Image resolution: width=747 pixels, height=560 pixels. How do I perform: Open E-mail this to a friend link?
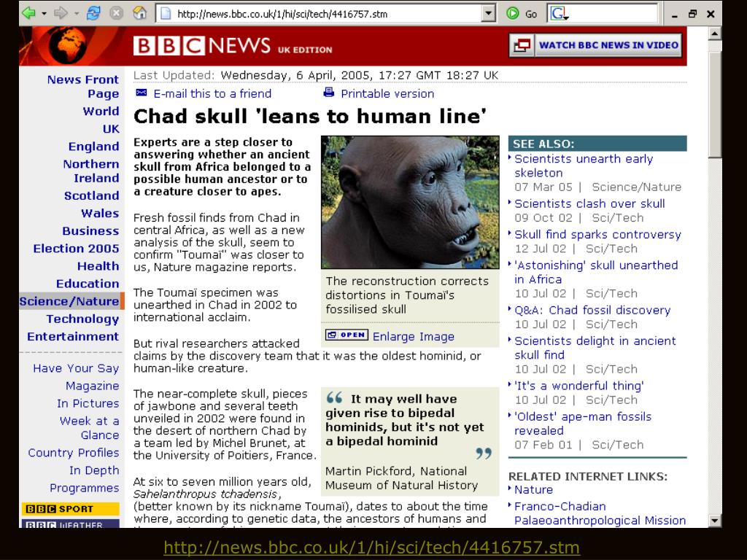click(x=212, y=94)
